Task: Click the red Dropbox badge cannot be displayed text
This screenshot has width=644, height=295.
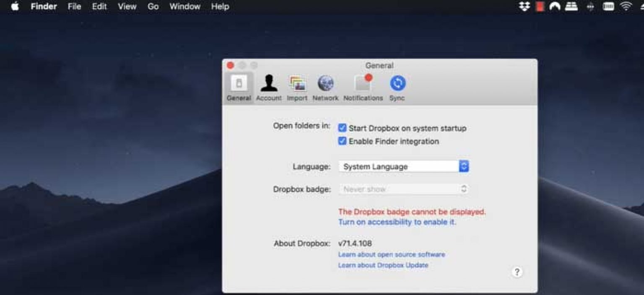Action: [x=412, y=212]
